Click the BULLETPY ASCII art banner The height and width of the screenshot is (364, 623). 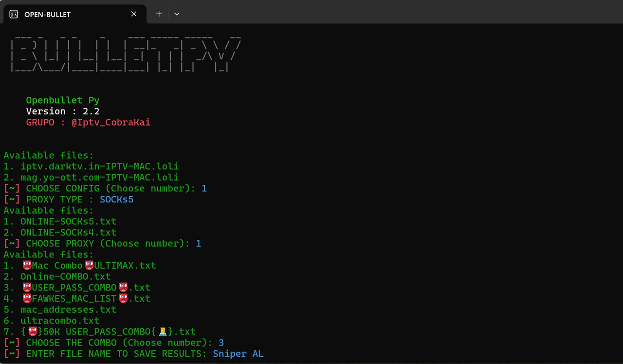pyautogui.click(x=126, y=54)
